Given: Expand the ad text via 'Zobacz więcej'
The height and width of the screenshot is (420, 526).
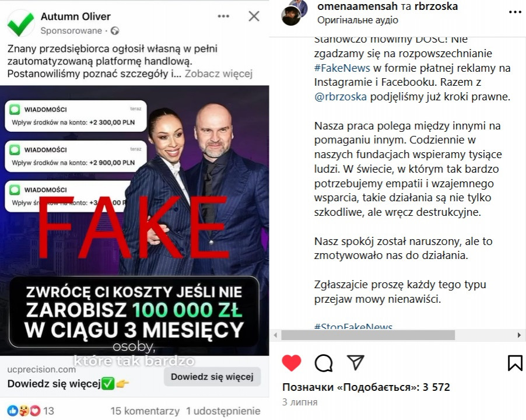Looking at the screenshot, I should (x=218, y=73).
